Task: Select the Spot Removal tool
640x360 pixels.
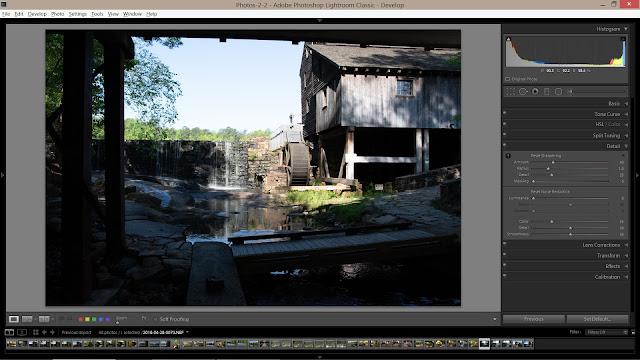Action: 523,92
